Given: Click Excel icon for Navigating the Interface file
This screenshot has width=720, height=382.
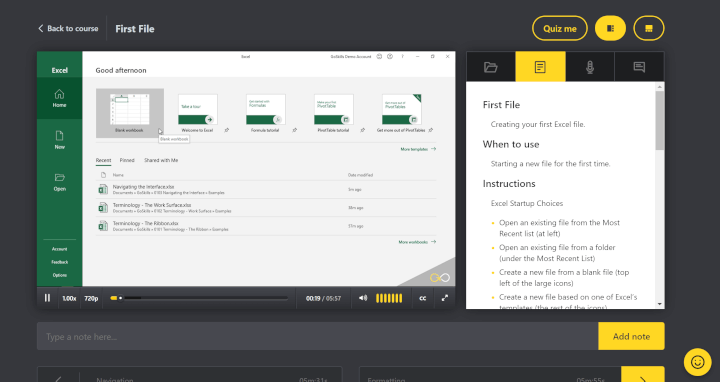Looking at the screenshot, I should 103,189.
